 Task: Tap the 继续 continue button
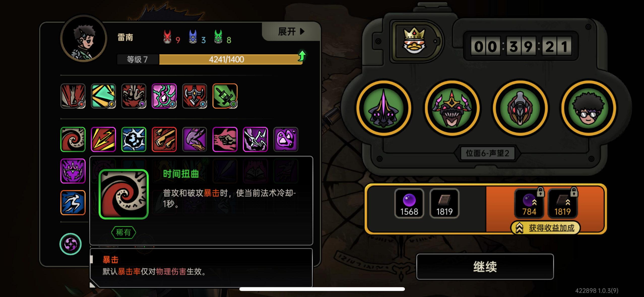point(485,267)
